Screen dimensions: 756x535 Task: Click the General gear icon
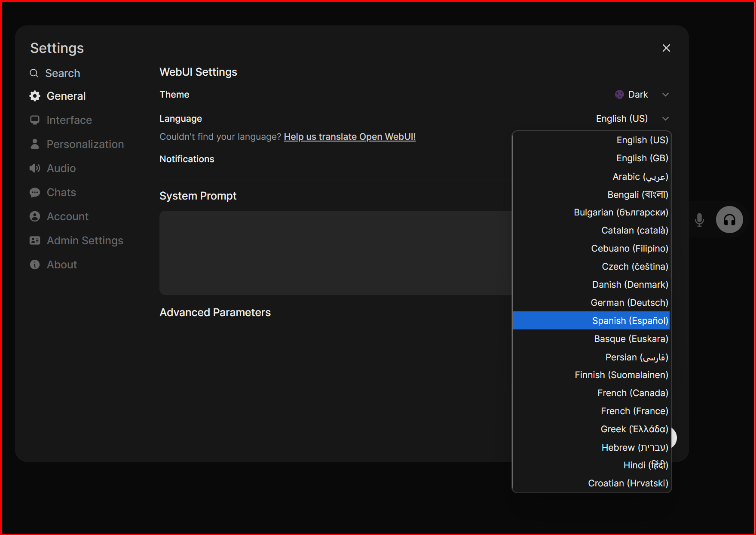tap(35, 96)
